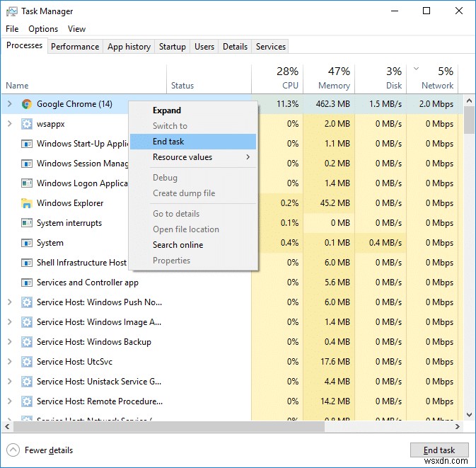Switch to the App history tab

pyautogui.click(x=129, y=47)
